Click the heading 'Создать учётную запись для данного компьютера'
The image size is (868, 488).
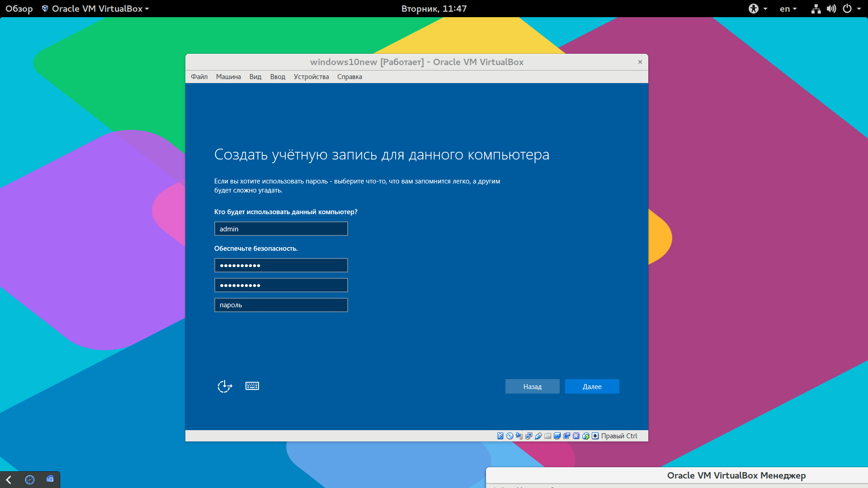[382, 155]
